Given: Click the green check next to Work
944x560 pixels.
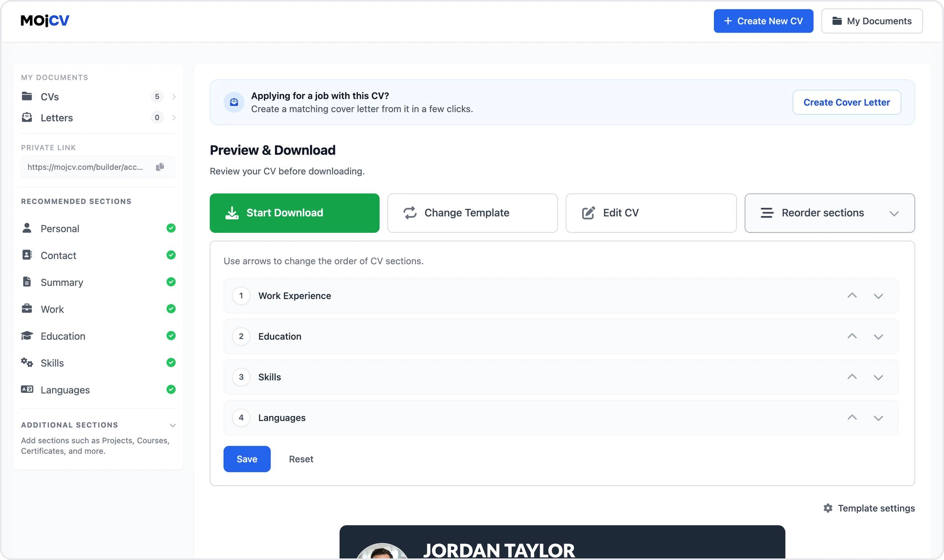Looking at the screenshot, I should [171, 309].
